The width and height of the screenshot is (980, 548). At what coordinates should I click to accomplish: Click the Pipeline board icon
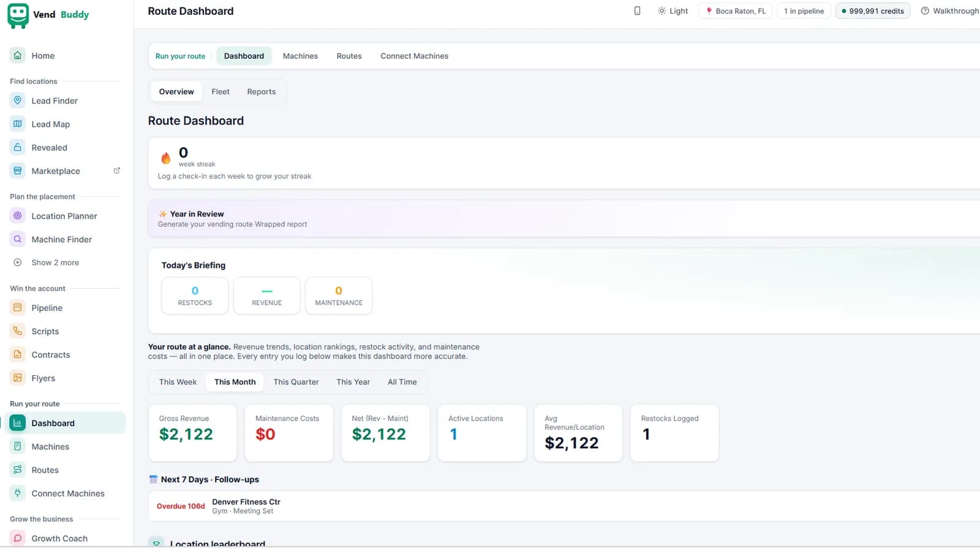pos(18,308)
